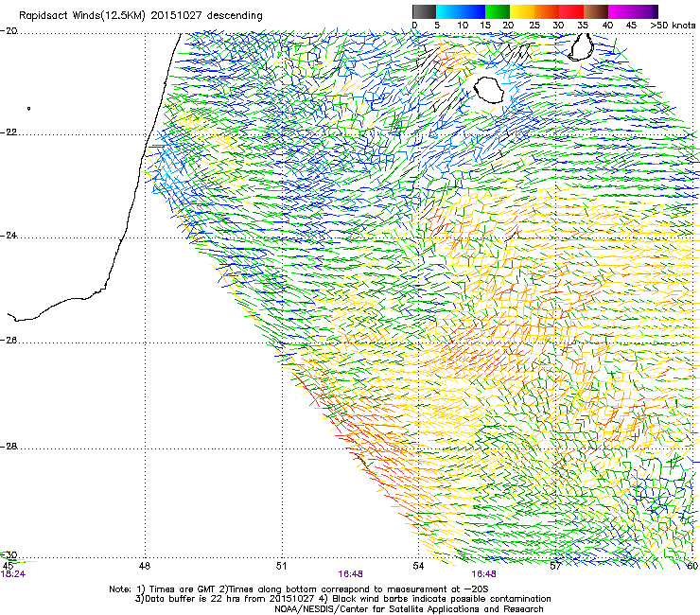Click the cyan-blue 5-15 knots legend segment
Image resolution: width=700 pixels, height=615 pixels.
pos(461,11)
